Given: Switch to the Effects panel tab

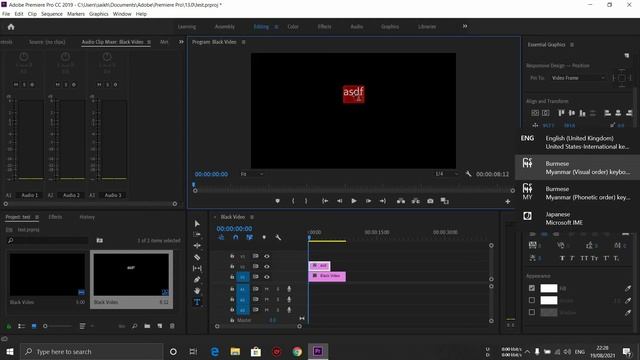Looking at the screenshot, I should (x=56, y=217).
